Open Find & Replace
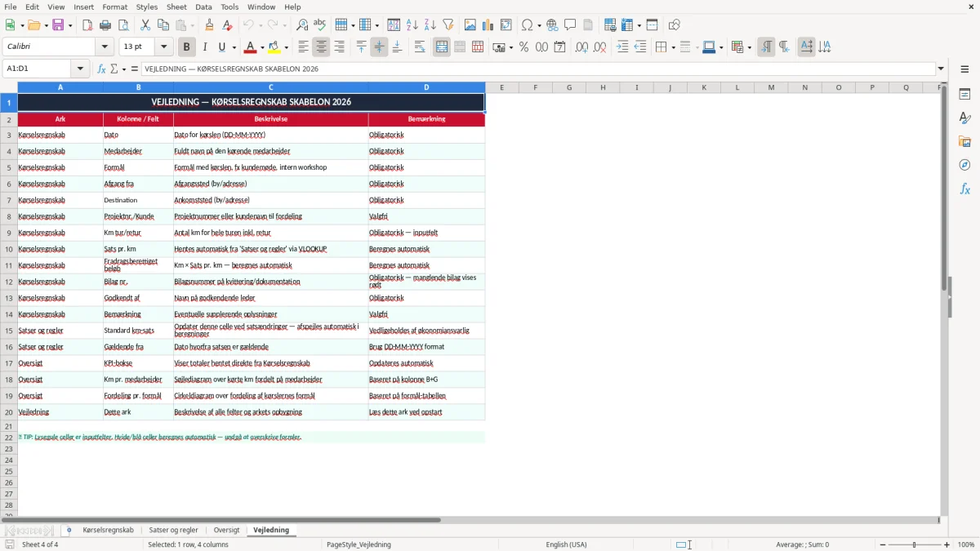The image size is (980, 551). (302, 25)
